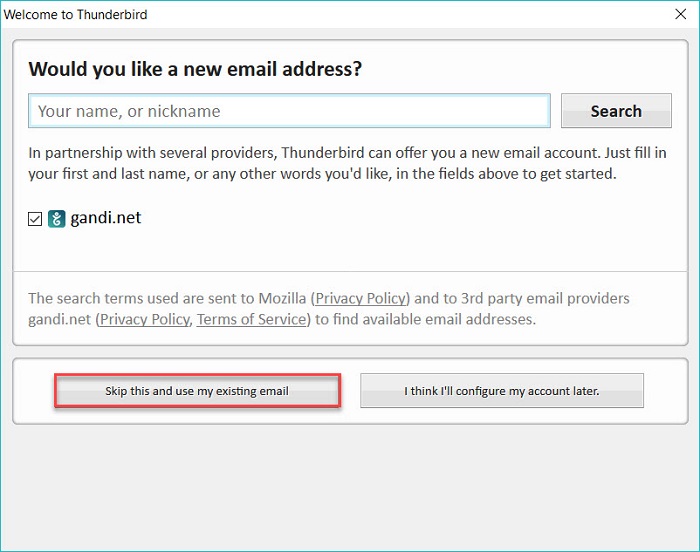This screenshot has width=700, height=552.
Task: Focus the 'Your name, or nickname' placeholder text
Action: (x=129, y=111)
